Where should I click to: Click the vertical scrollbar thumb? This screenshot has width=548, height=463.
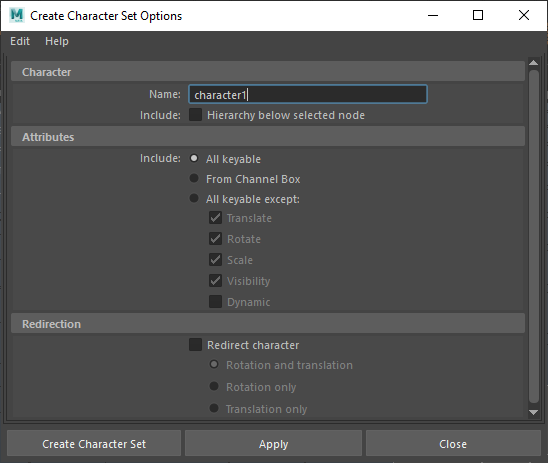[534, 237]
